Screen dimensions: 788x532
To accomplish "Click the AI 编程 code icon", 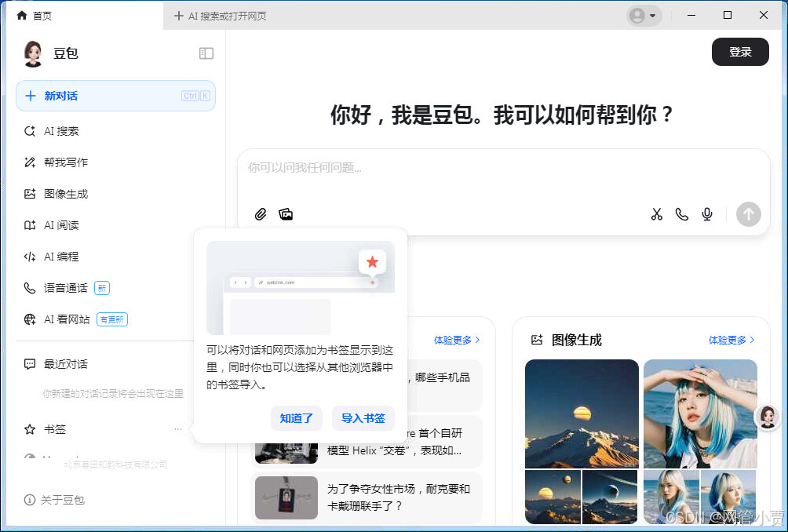I will pyautogui.click(x=30, y=257).
